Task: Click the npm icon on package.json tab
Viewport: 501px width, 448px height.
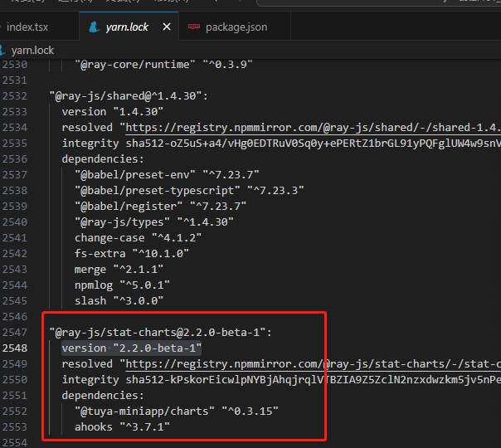Action: (194, 27)
